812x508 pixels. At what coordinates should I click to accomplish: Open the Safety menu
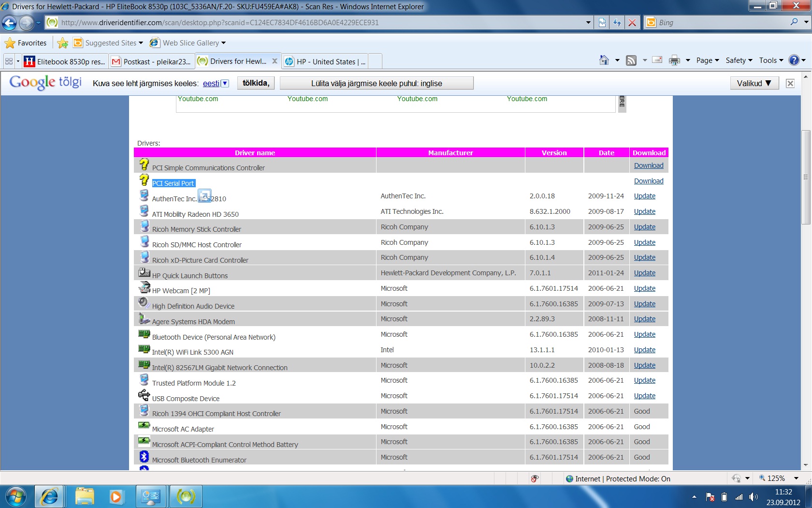click(x=739, y=60)
